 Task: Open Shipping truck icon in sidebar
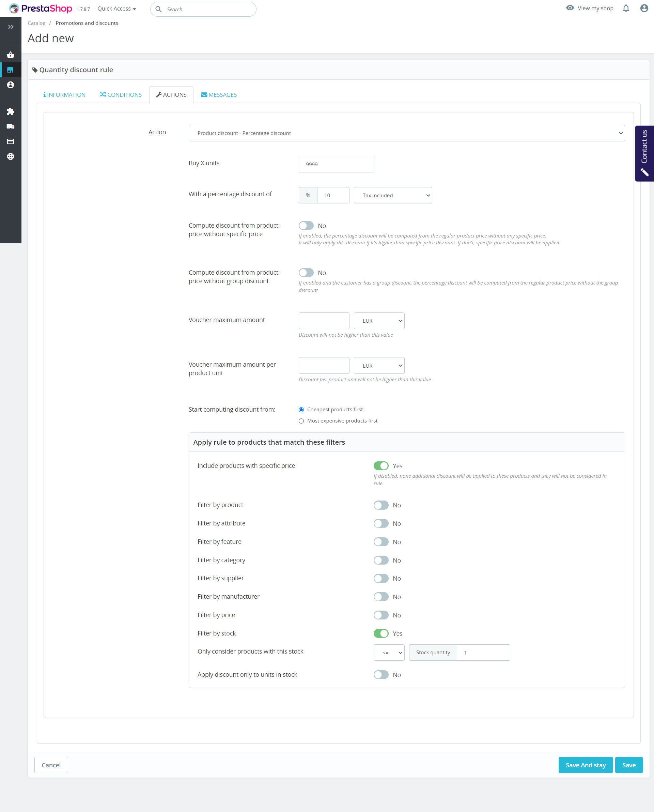click(x=11, y=127)
